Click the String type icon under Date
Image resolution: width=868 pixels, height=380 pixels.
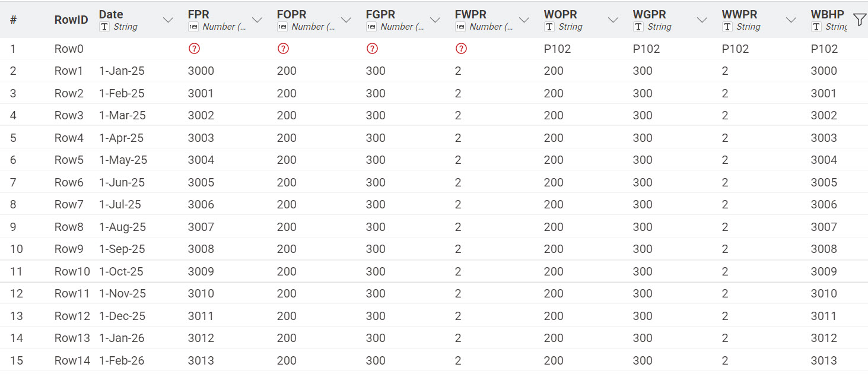point(104,27)
